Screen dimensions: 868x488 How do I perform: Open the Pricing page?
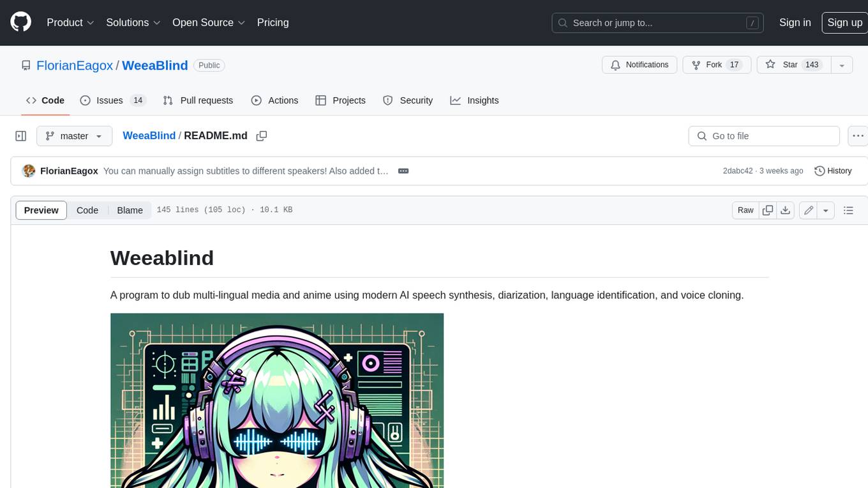click(273, 22)
